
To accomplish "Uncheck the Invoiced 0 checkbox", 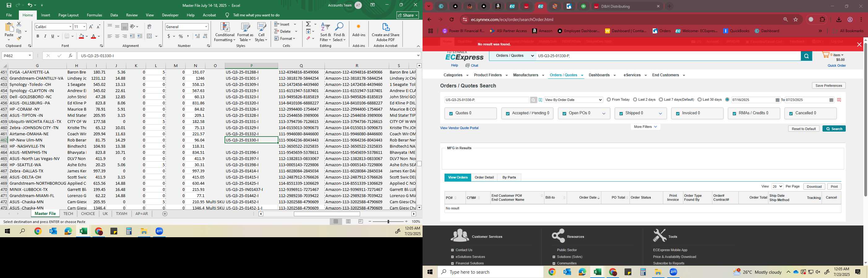I will [x=678, y=114].
